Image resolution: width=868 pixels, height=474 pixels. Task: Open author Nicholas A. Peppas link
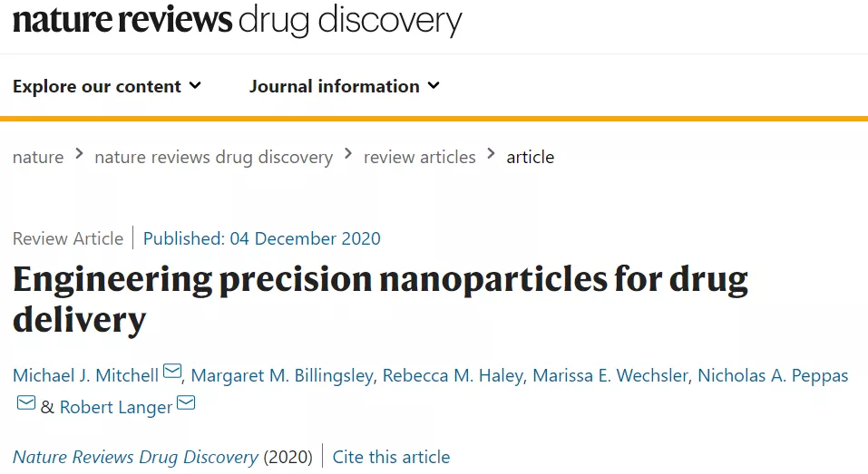click(x=773, y=375)
